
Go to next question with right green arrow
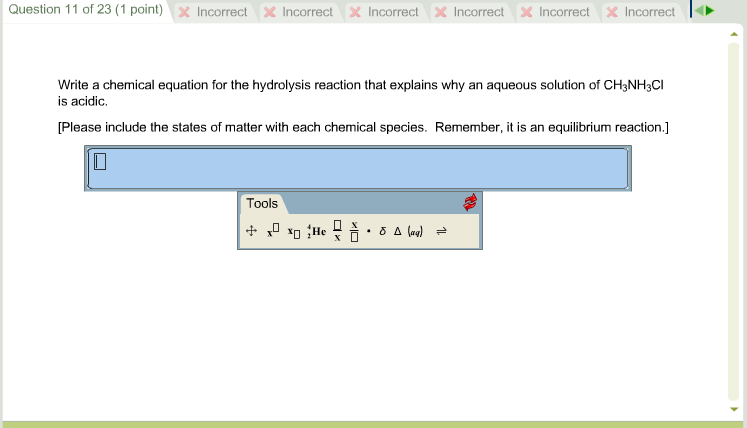click(x=710, y=10)
